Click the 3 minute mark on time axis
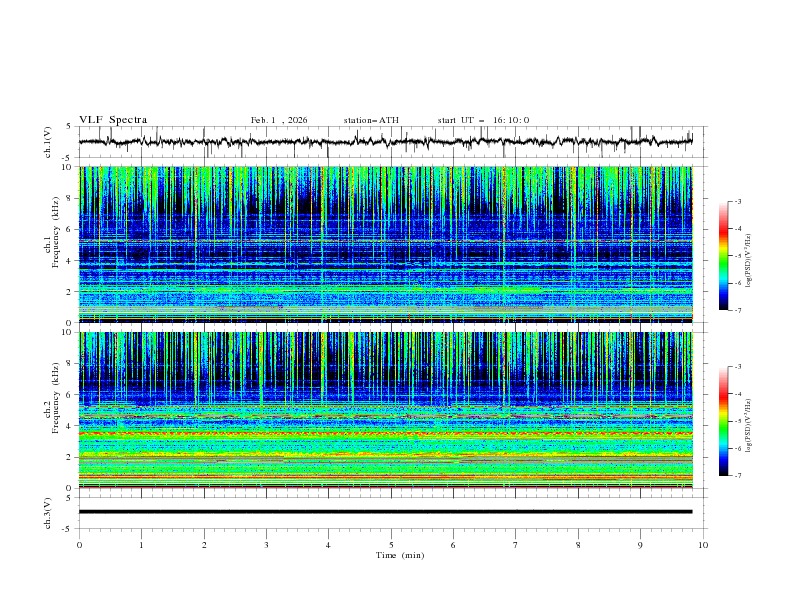 click(x=266, y=545)
